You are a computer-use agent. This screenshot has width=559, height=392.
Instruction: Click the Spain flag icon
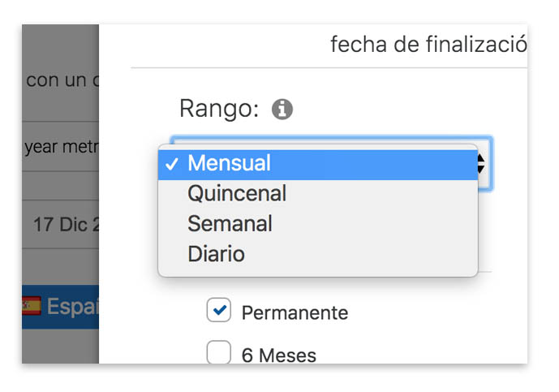[32, 306]
